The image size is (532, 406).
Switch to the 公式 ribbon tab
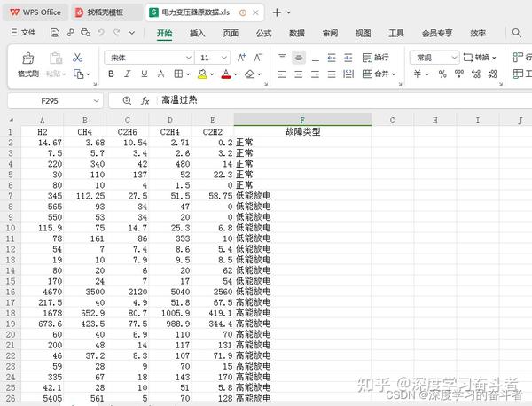264,33
